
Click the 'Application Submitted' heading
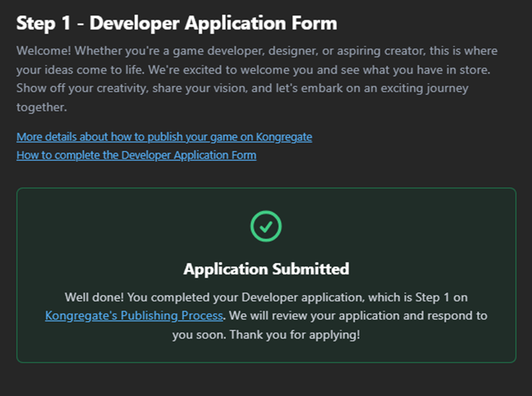tap(266, 269)
